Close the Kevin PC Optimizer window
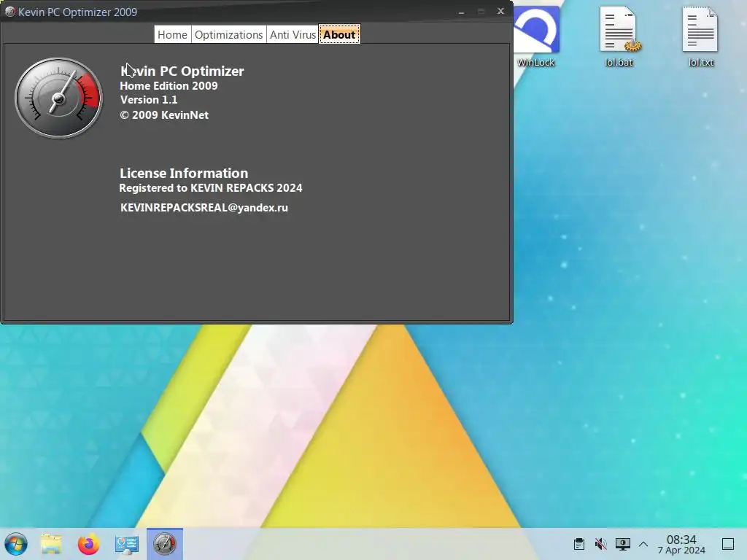 [500, 12]
